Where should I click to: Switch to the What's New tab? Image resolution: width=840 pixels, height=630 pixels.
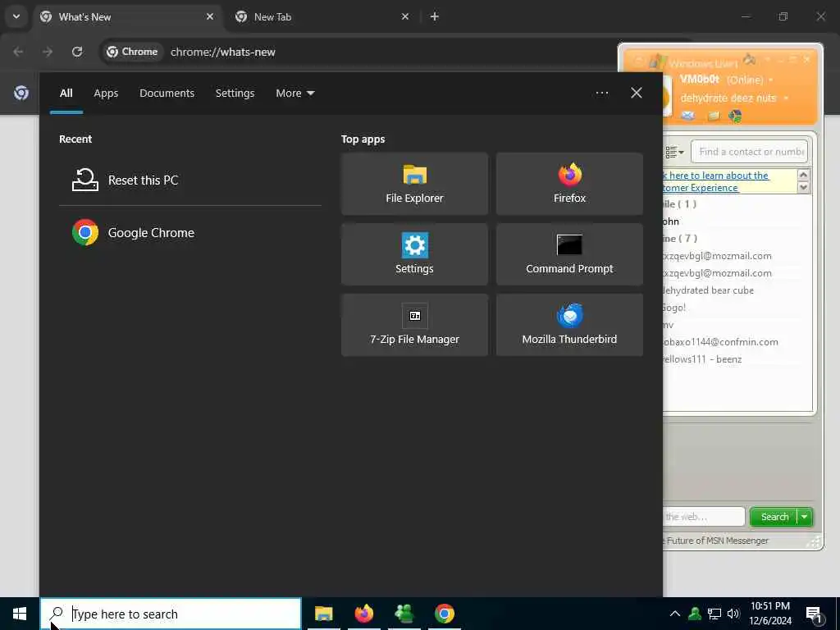(127, 16)
